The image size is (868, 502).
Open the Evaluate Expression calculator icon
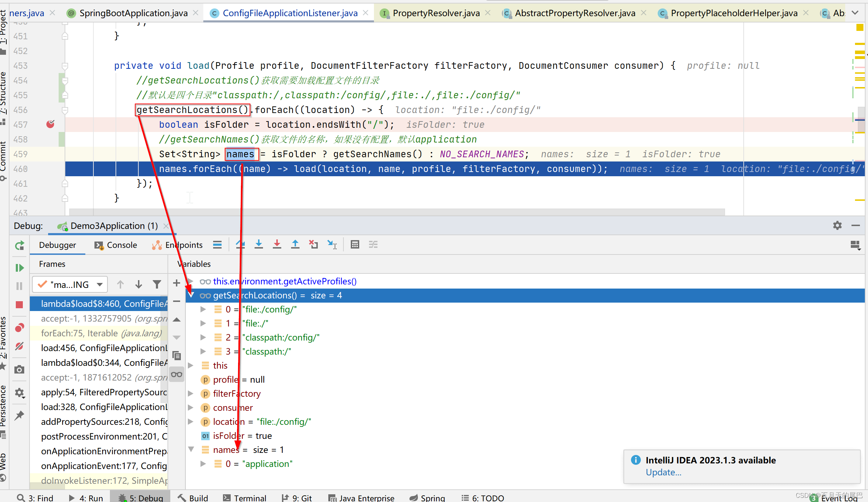point(355,244)
